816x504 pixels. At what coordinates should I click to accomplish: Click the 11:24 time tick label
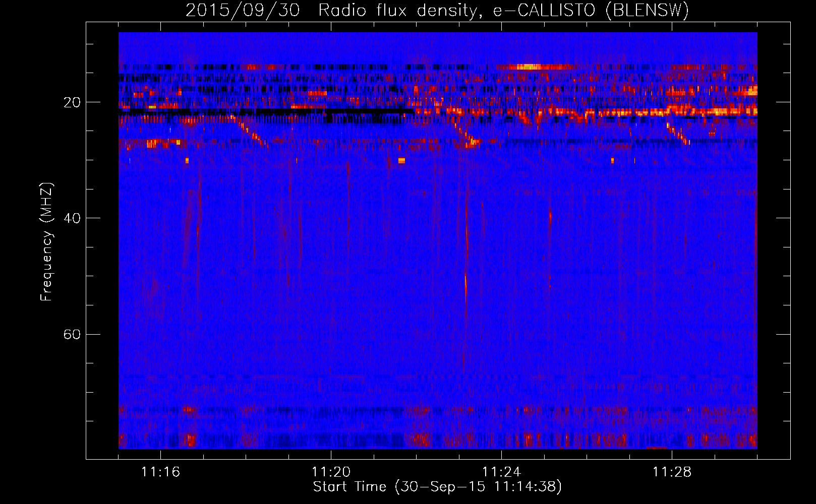(x=501, y=472)
